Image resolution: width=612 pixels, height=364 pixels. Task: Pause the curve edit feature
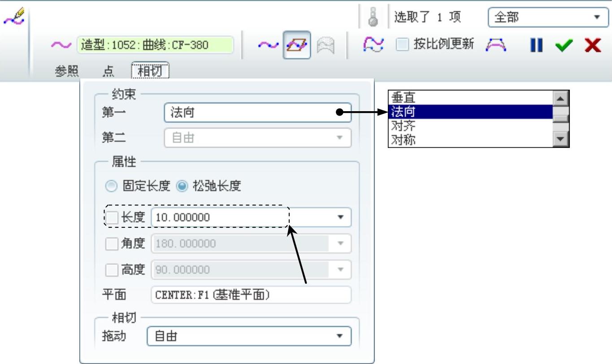point(536,45)
